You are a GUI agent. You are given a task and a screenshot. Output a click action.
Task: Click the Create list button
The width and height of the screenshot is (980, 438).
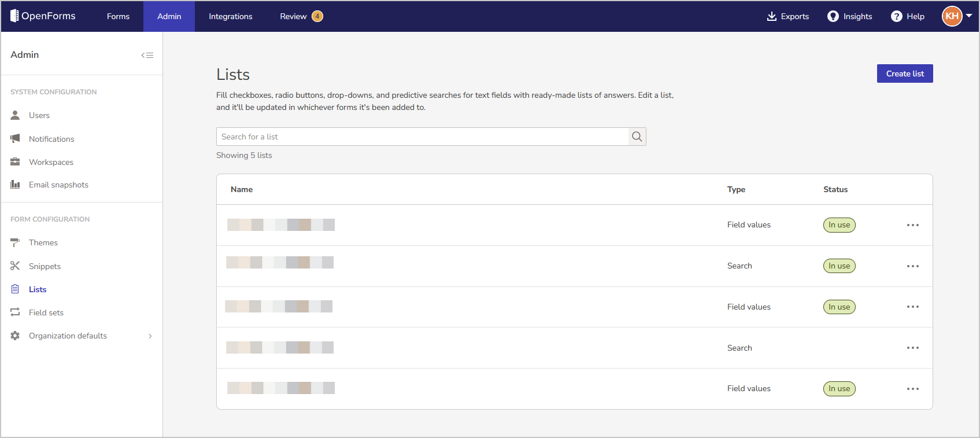pos(905,73)
